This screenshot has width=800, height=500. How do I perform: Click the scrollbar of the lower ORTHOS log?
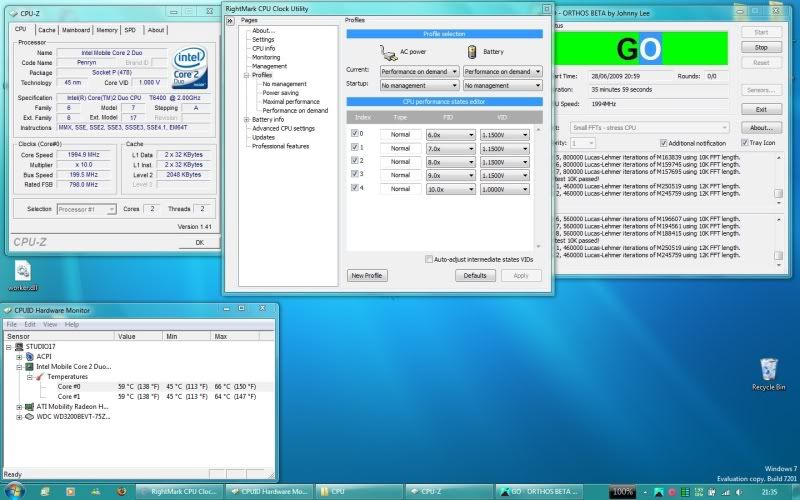[x=778, y=242]
